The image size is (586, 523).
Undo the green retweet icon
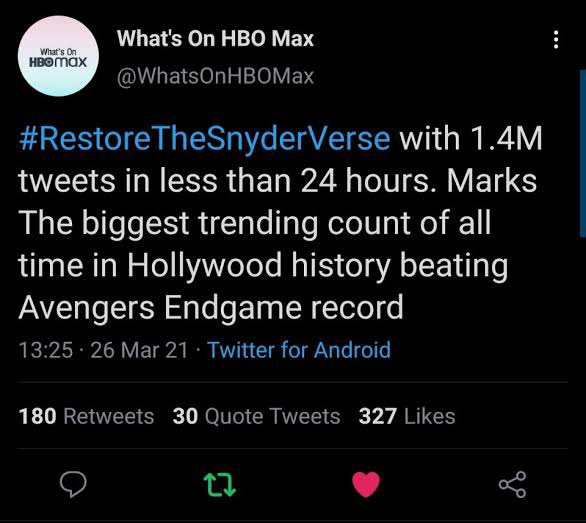click(x=219, y=484)
